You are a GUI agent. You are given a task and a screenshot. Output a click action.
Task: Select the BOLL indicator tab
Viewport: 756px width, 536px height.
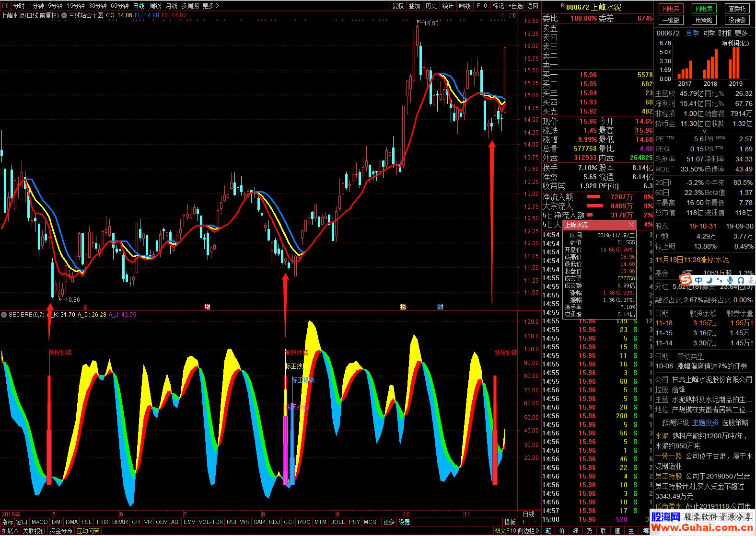[337, 522]
